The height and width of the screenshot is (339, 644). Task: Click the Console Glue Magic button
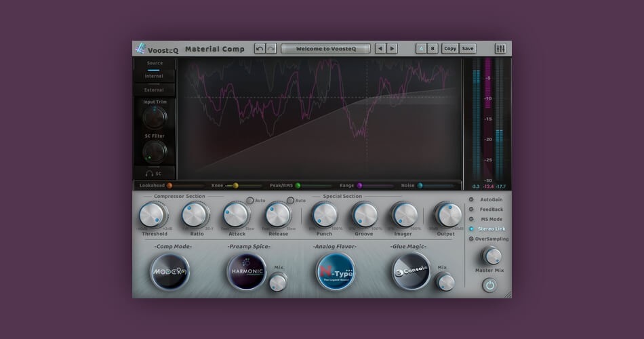pyautogui.click(x=411, y=272)
